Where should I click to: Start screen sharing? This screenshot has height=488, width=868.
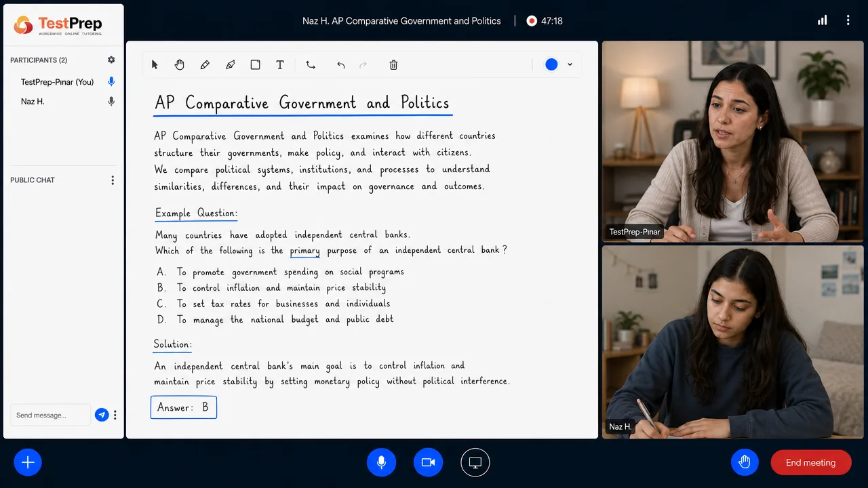coord(475,463)
